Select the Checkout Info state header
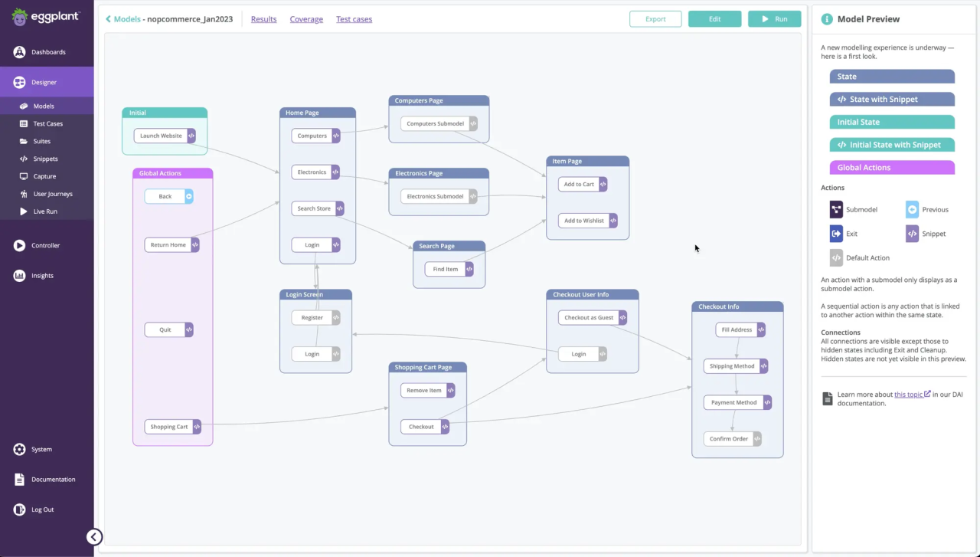 737,306
